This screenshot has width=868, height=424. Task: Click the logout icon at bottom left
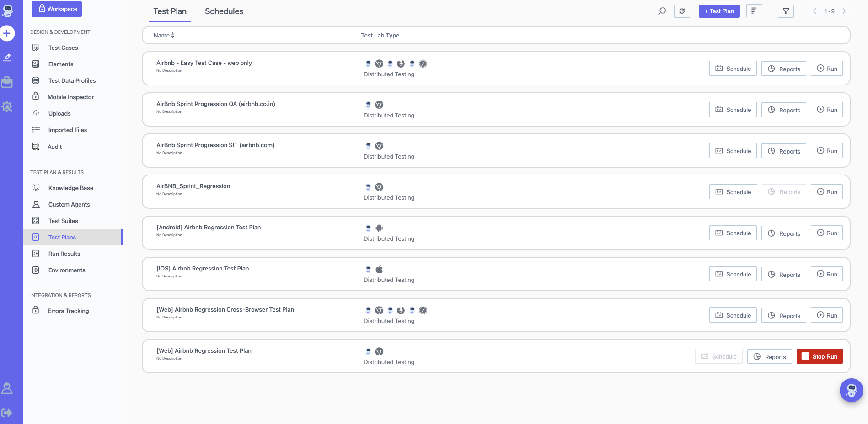tap(7, 413)
